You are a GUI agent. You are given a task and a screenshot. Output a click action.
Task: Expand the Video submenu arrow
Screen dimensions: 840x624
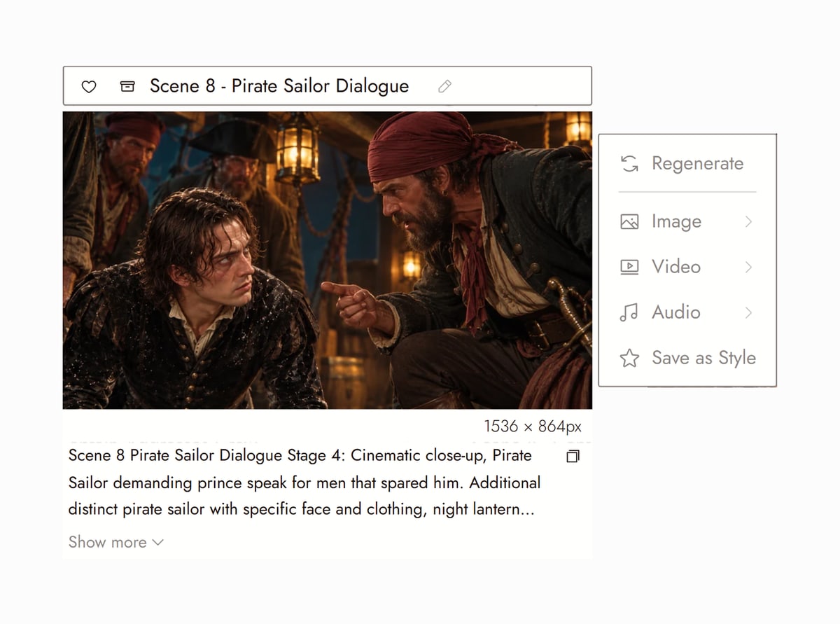(748, 267)
